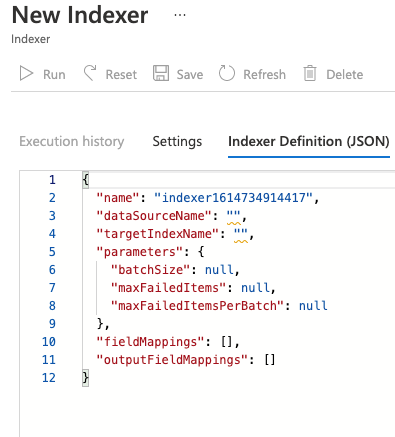Screen dimensions: 395x437
Task: Click the Delete text label
Action: 345,75
